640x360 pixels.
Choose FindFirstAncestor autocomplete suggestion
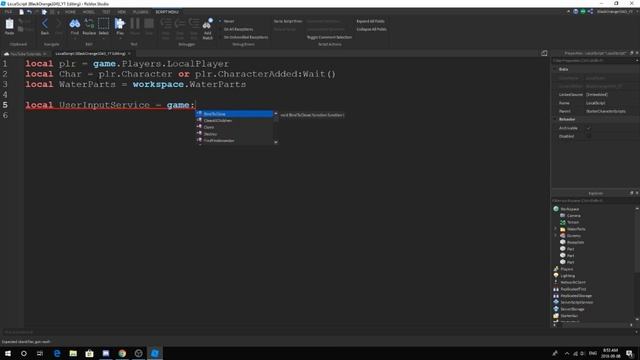[x=234, y=140]
